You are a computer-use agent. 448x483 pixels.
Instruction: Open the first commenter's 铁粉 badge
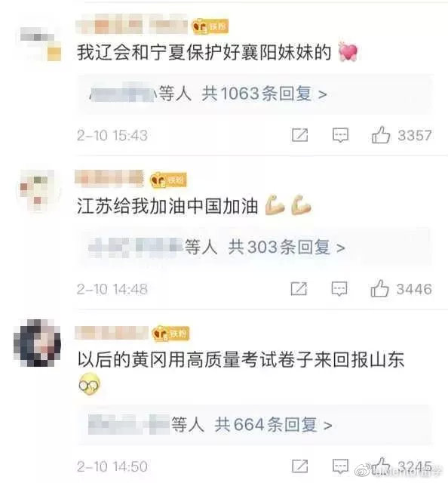pos(210,26)
